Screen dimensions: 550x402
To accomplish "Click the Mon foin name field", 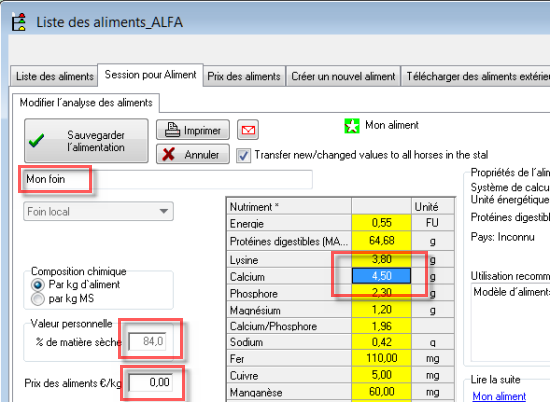I will click(167, 179).
